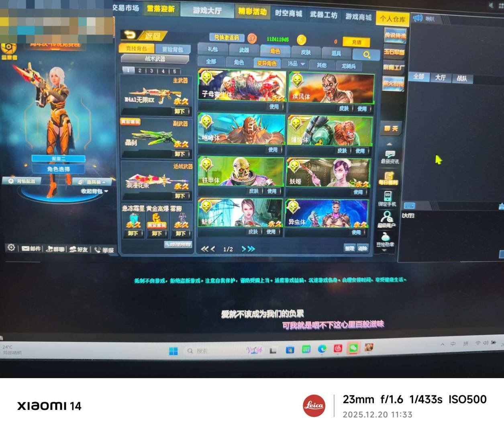
Task: Click the 兑换激活码 redeem code button
Action: pos(226,37)
